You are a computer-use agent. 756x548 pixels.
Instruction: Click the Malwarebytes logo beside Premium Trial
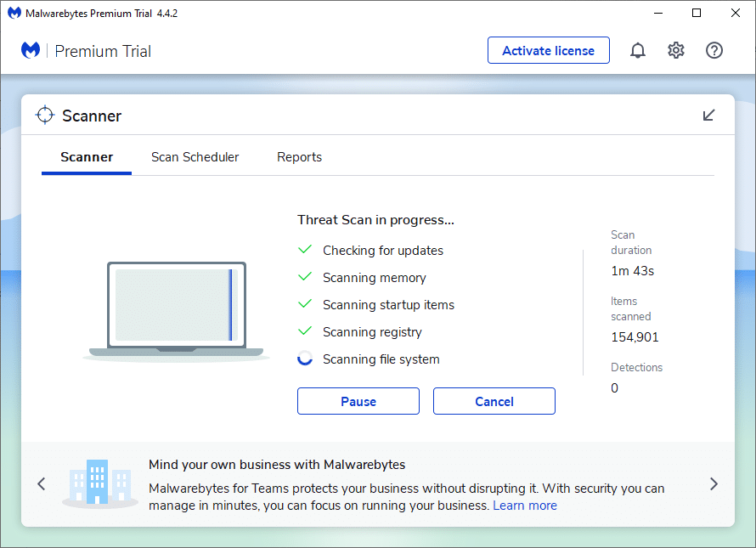coord(31,50)
